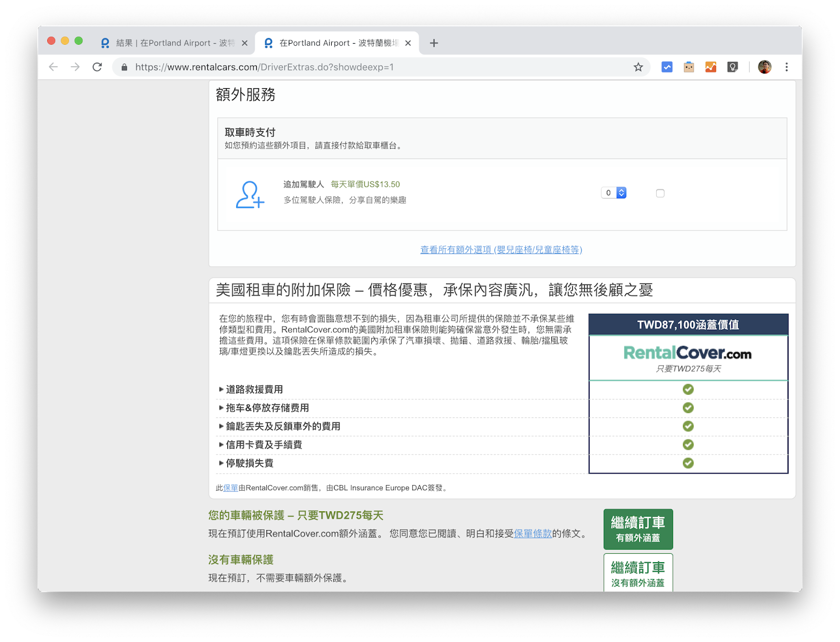Switch to the 結果 | 在Portland Airport tab
The image size is (840, 642).
[x=175, y=43]
